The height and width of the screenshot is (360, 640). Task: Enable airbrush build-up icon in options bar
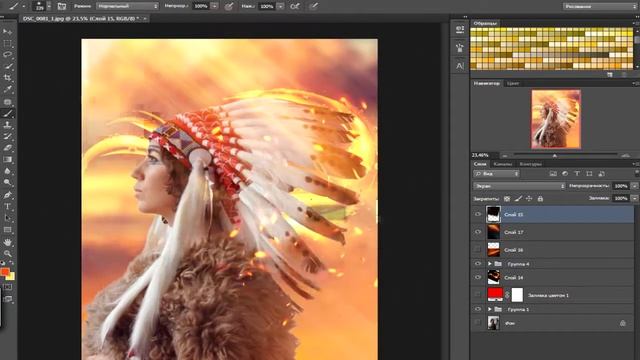(x=295, y=6)
